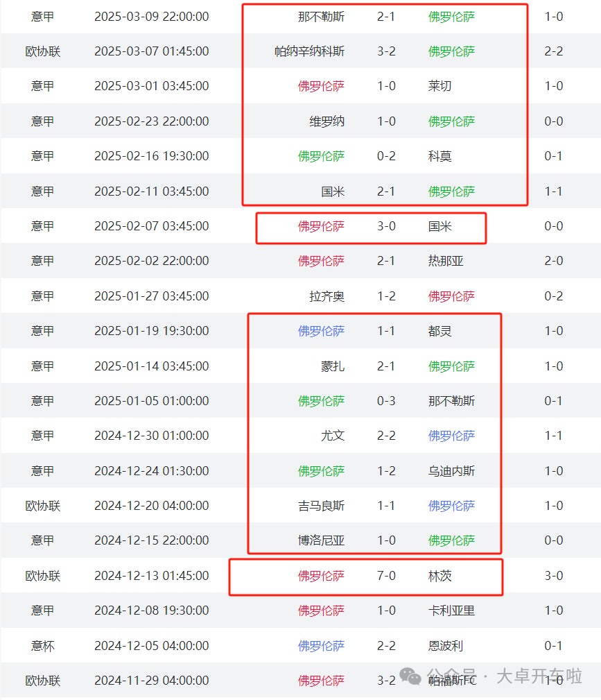601x700 pixels.
Task: Click date 2024-12-13 01:45:00
Action: [x=152, y=576]
